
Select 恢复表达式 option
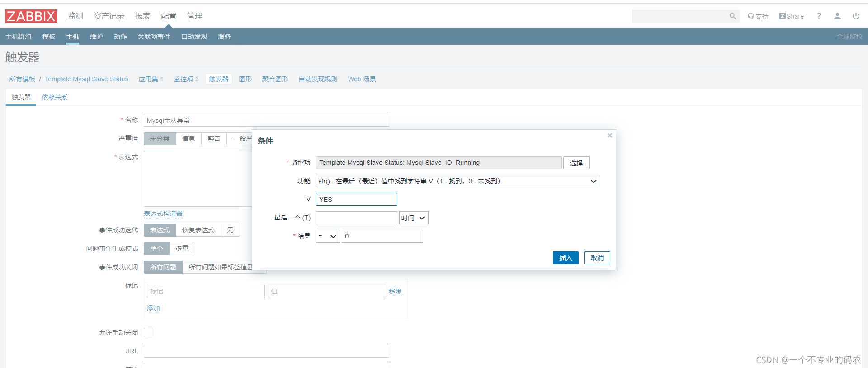click(x=198, y=230)
